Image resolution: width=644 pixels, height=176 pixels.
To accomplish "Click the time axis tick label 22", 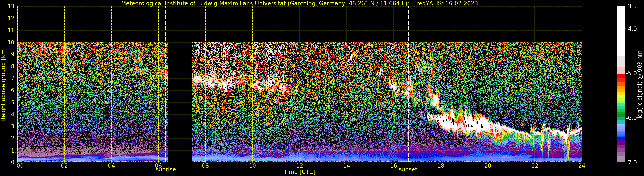I will 535,166.
